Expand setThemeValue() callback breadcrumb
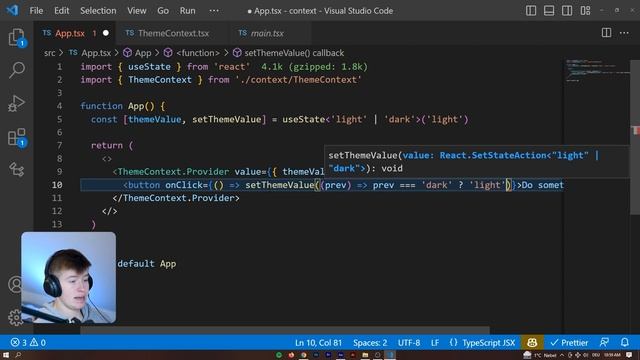640x360 pixels. pos(289,53)
